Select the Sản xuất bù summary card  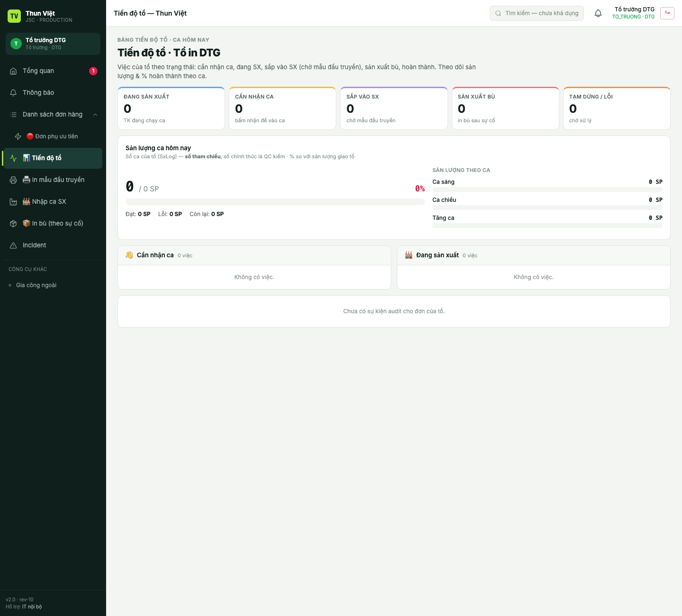tap(505, 108)
